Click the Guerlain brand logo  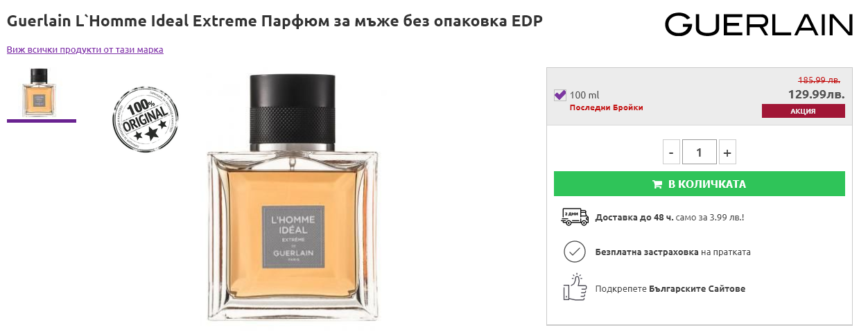(x=758, y=25)
